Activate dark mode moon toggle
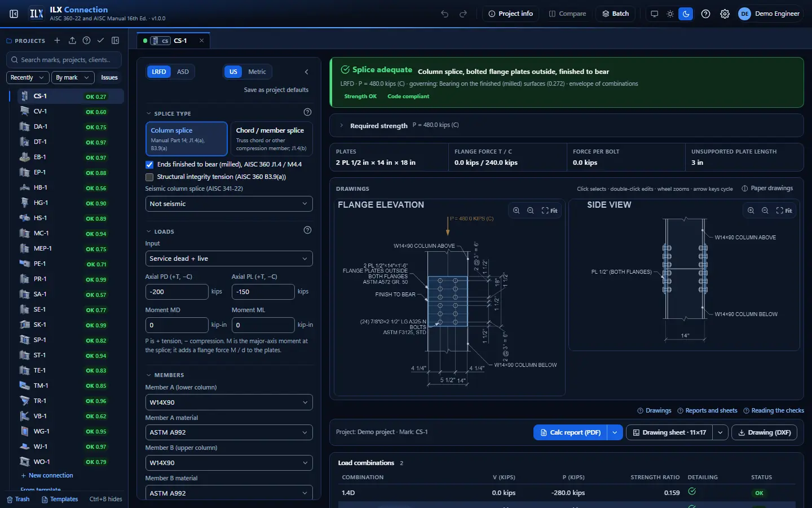The image size is (812, 508). (686, 14)
